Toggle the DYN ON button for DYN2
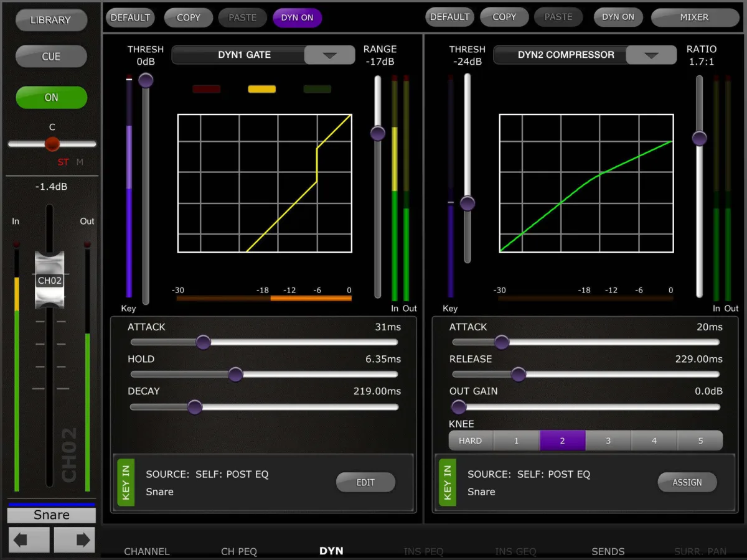 [618, 17]
